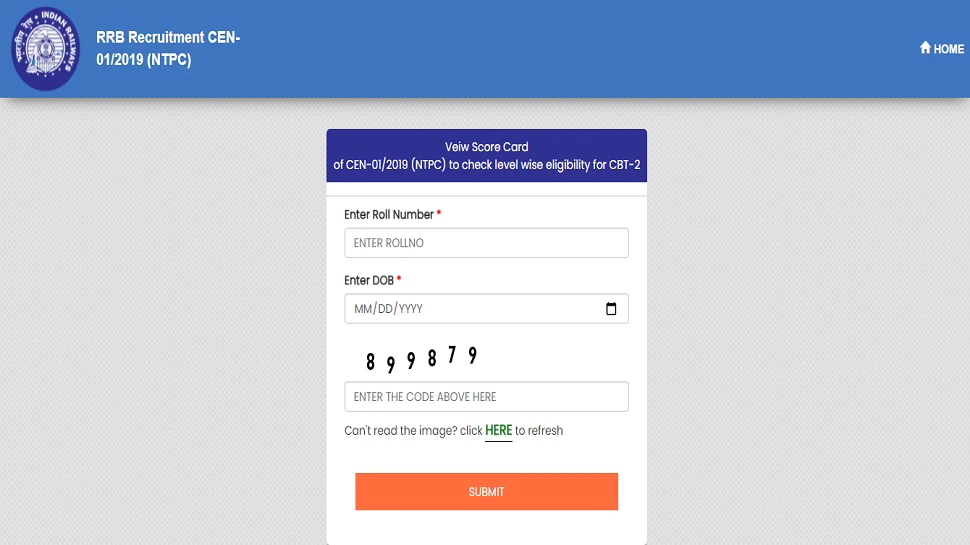Click HERE to refresh the captcha
This screenshot has width=970, height=545.
[x=498, y=431]
